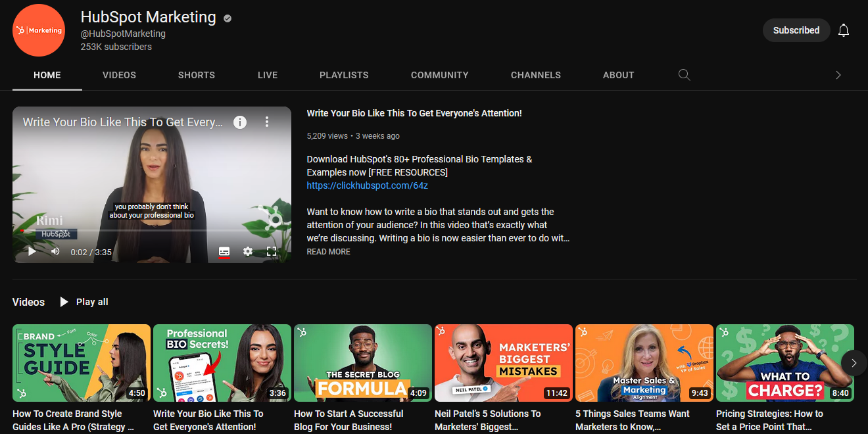Expand description with READ MORE
Image resolution: width=868 pixels, height=434 pixels.
click(x=328, y=252)
